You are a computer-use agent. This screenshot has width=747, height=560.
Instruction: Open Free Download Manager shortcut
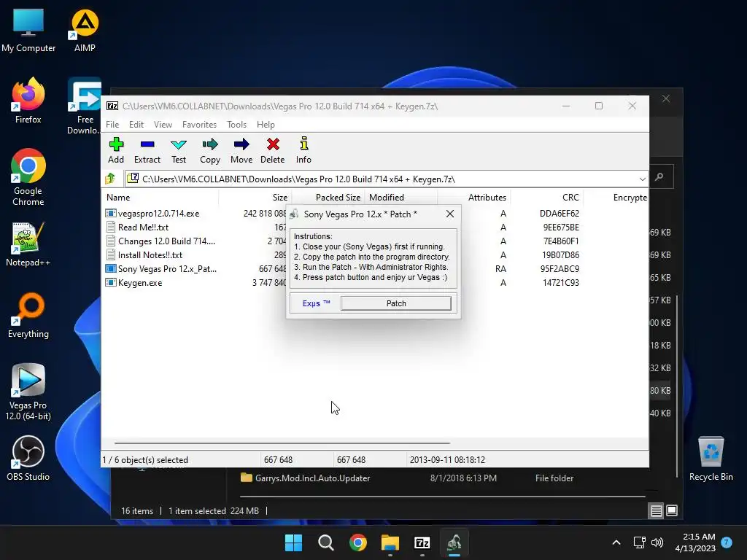[x=85, y=106]
